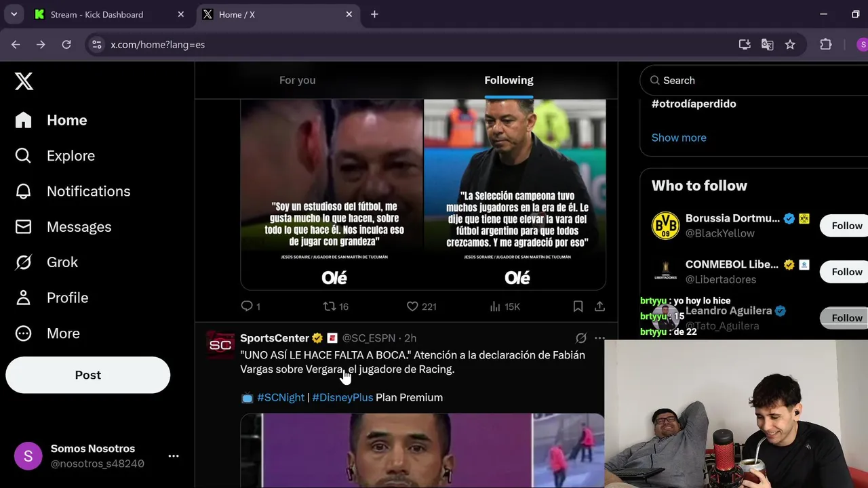Screen dimensions: 868x488
Task: Click the translate page icon
Action: [x=767, y=45]
